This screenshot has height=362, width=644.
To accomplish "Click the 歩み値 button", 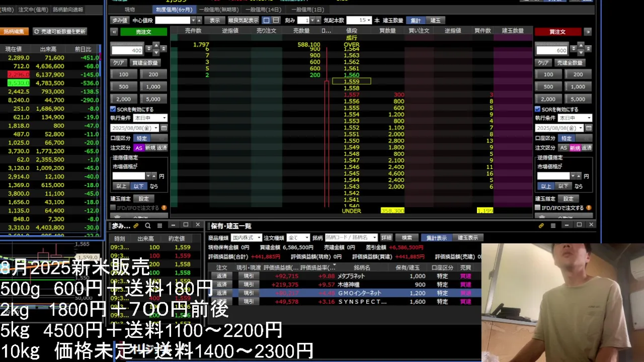I will point(120,20).
